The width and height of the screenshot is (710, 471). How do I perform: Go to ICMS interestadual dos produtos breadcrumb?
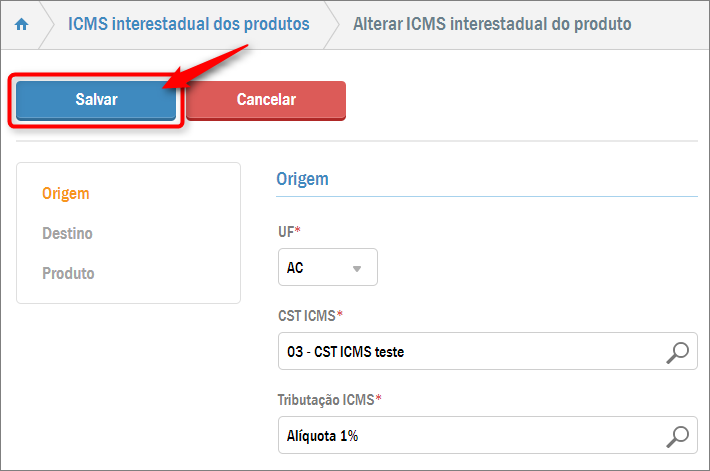[x=188, y=24]
